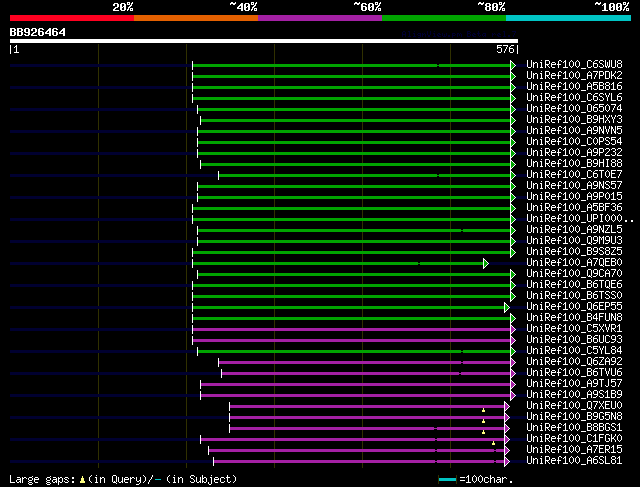640x487 pixels.
Task: Click the purple ~60% identity legend segment
Action: click(320, 18)
